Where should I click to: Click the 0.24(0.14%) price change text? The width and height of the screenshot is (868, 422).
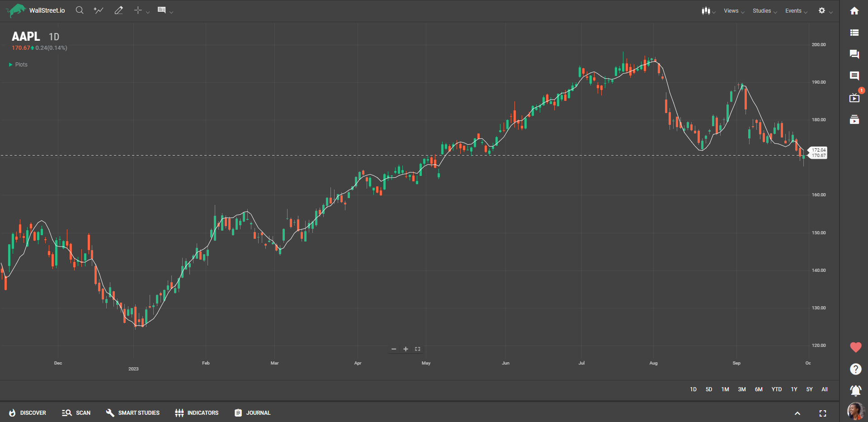pos(51,48)
